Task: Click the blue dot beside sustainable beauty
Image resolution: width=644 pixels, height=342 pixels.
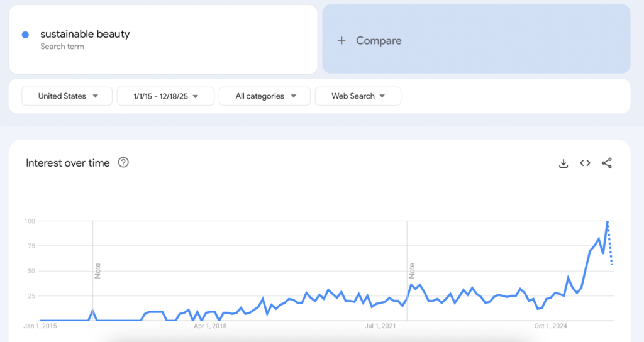Action: tap(25, 35)
